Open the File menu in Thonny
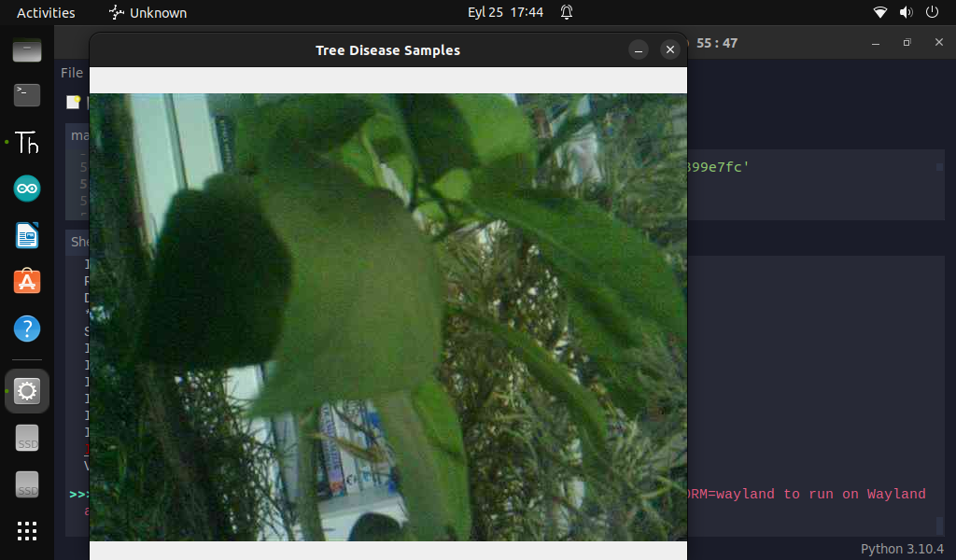Image resolution: width=956 pixels, height=560 pixels. 71,73
